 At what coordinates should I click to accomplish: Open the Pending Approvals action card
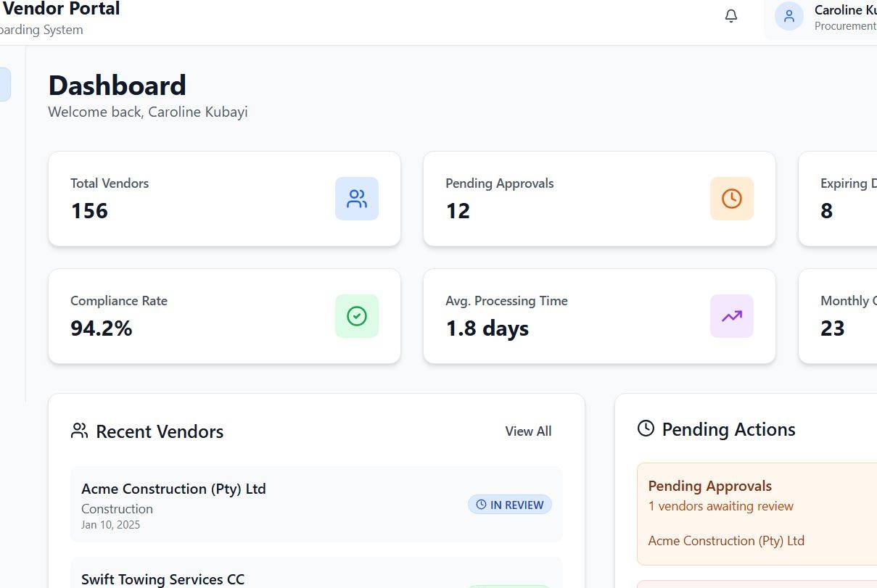757,513
